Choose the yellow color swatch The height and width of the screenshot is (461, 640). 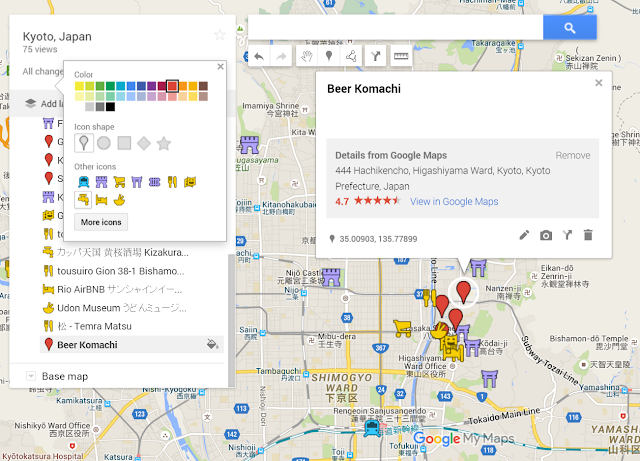(80, 86)
